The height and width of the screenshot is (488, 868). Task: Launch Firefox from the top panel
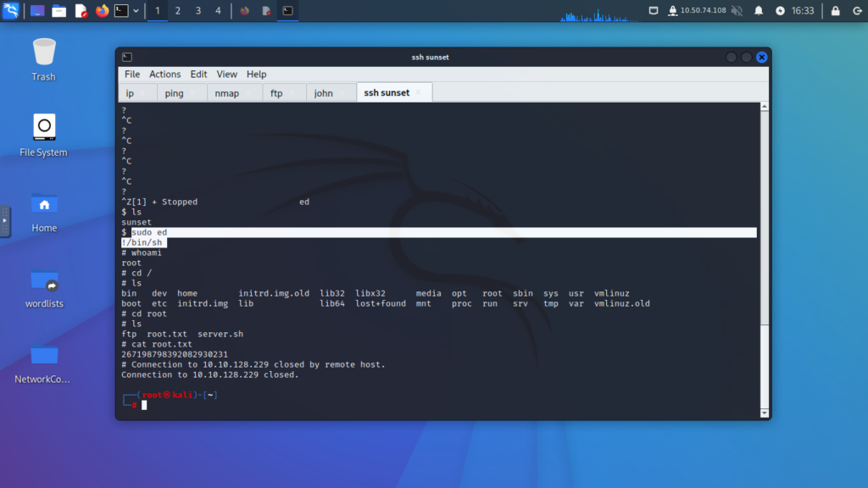(103, 11)
